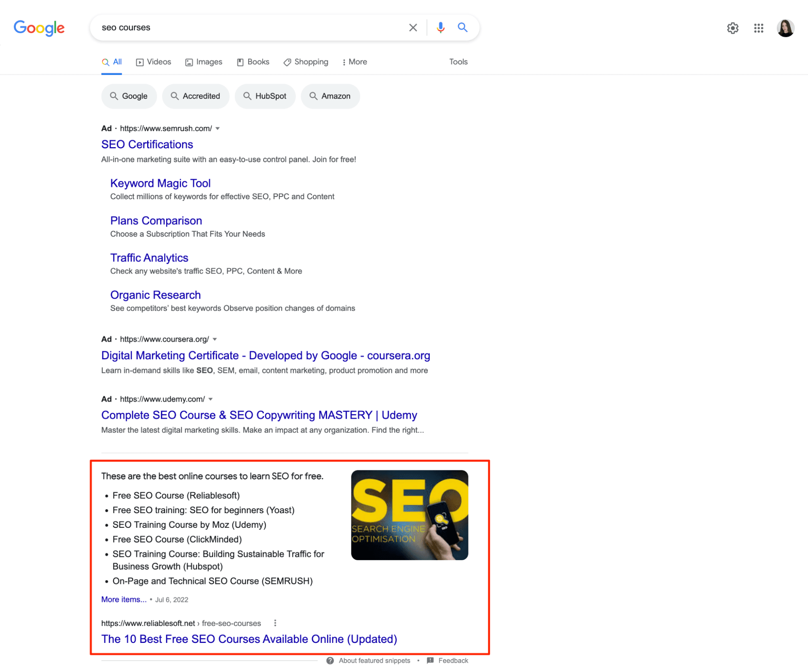Click 'On-Page and Technical SEO Course (SEMRUSH)' item
The width and height of the screenshot is (808, 672).
(x=213, y=581)
